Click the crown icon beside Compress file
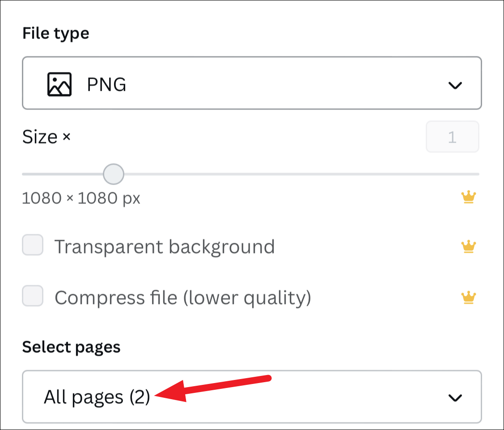Viewport: 504px width, 430px height. click(x=469, y=296)
